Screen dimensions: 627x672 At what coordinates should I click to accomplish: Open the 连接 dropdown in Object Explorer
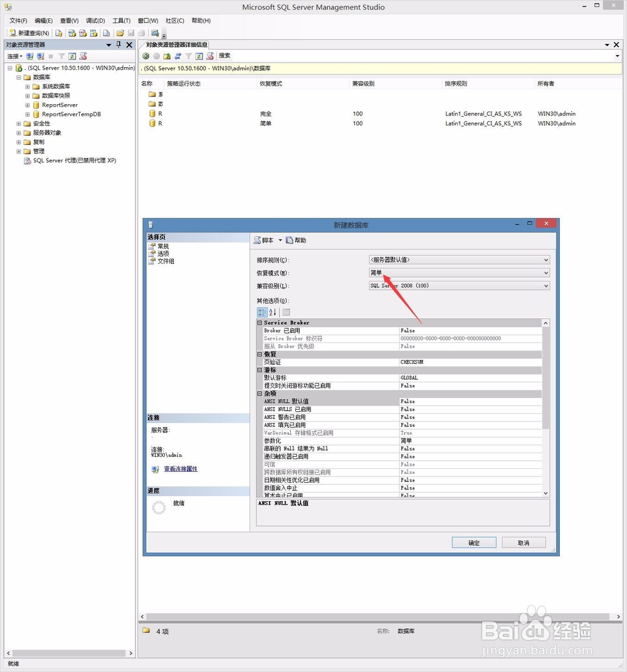tap(14, 56)
